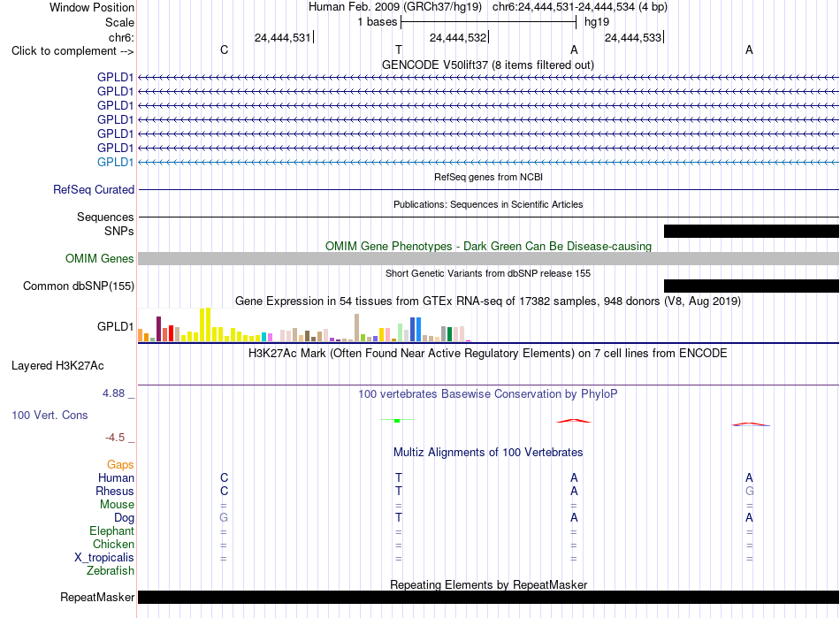Open "100 vertebrates Basewise Conservation by PhyloP" title
This screenshot has height=618, width=840.
(x=488, y=394)
